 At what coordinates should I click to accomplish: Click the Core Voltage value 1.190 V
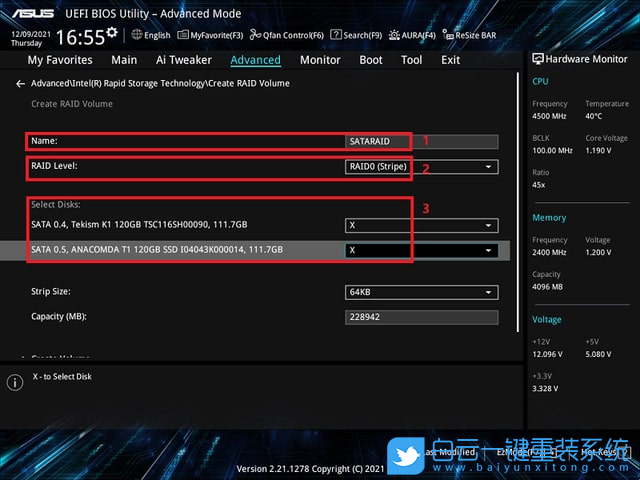pyautogui.click(x=598, y=151)
